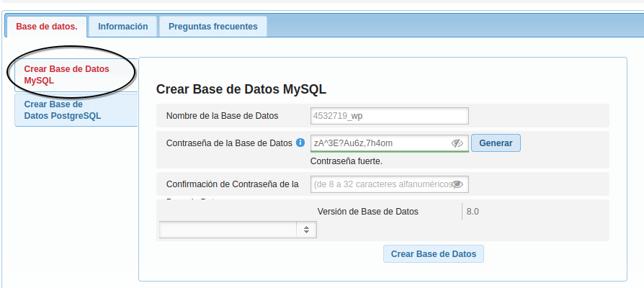
Task: Click the 8.0 version value
Action: 473,211
